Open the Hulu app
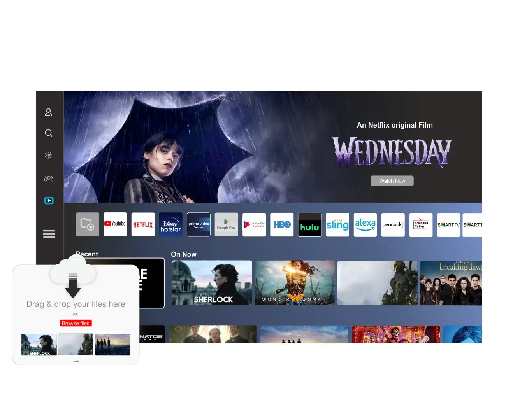Screen dimensions: 506x420 tap(310, 224)
